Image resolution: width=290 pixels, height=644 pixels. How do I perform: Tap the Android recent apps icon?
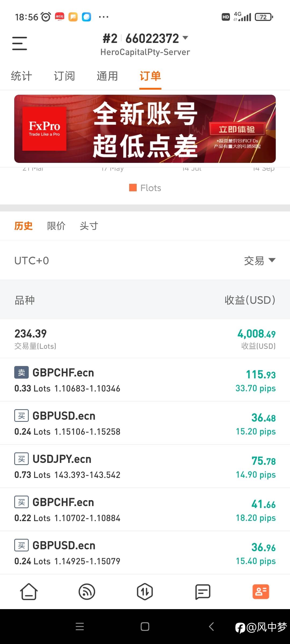coord(80,627)
